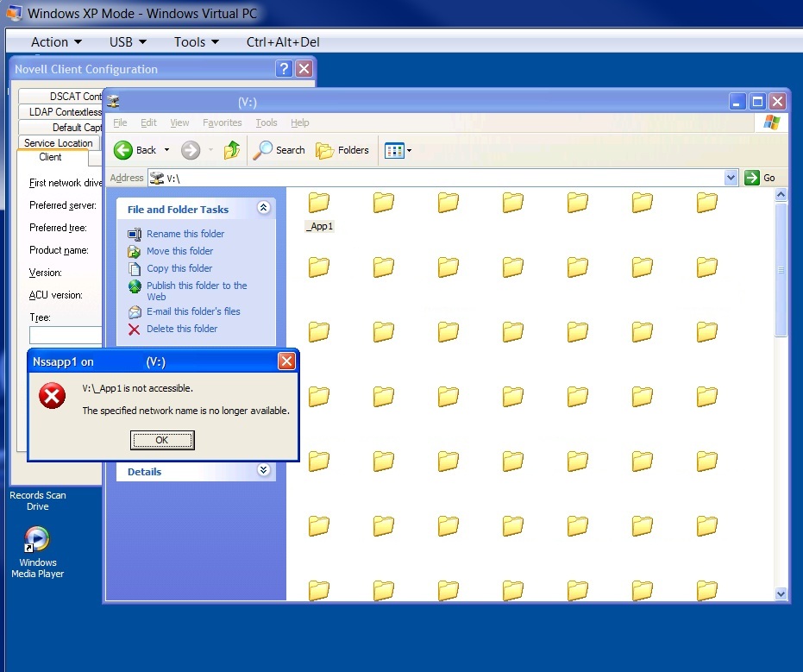803x672 pixels.
Task: Click the network drive icon in V: title bar
Action: 113,102
